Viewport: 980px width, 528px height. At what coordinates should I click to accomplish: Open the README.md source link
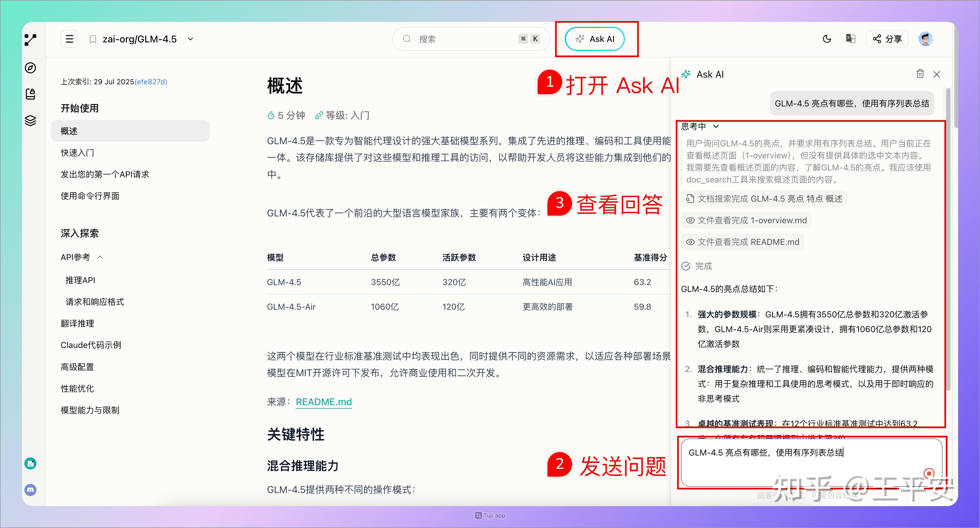tap(323, 402)
